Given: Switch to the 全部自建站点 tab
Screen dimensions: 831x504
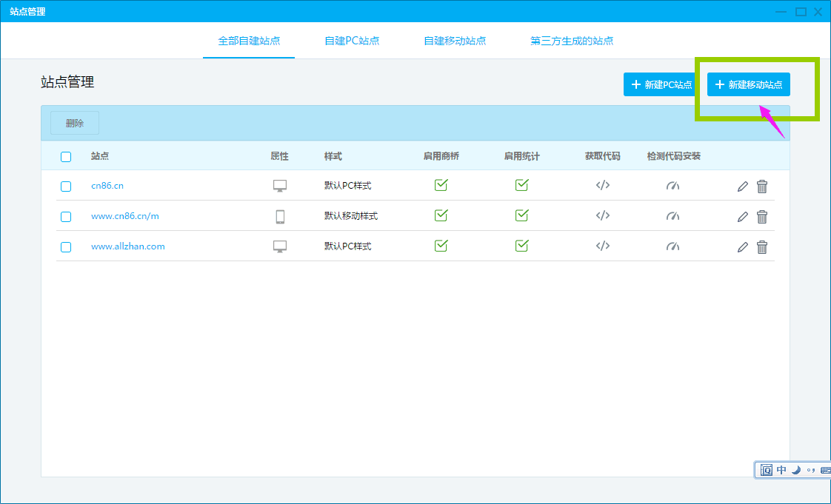Looking at the screenshot, I should pos(249,41).
